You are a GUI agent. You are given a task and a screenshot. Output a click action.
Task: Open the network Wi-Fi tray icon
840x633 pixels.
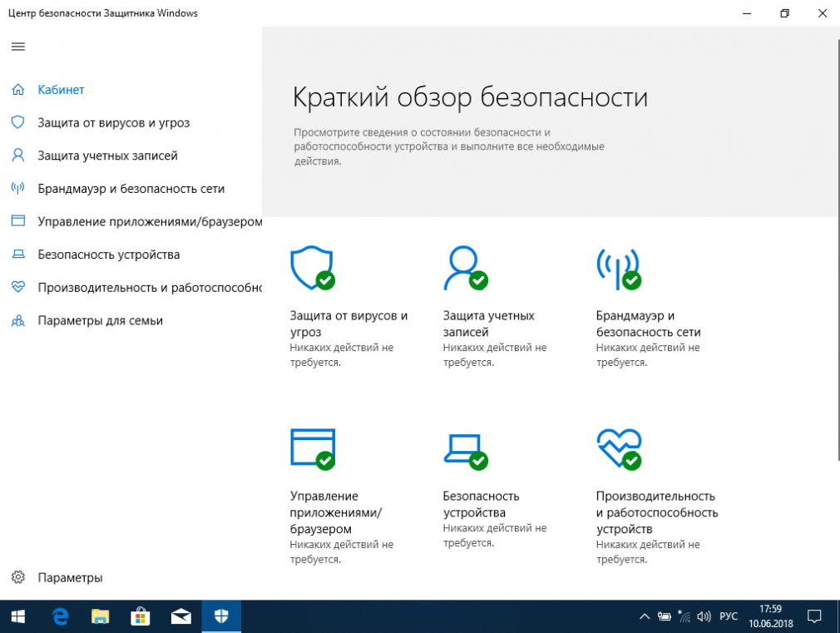[x=684, y=616]
